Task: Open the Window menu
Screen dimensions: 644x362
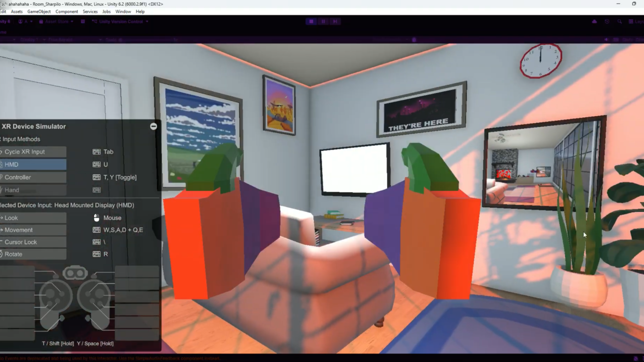Action: 123,11
